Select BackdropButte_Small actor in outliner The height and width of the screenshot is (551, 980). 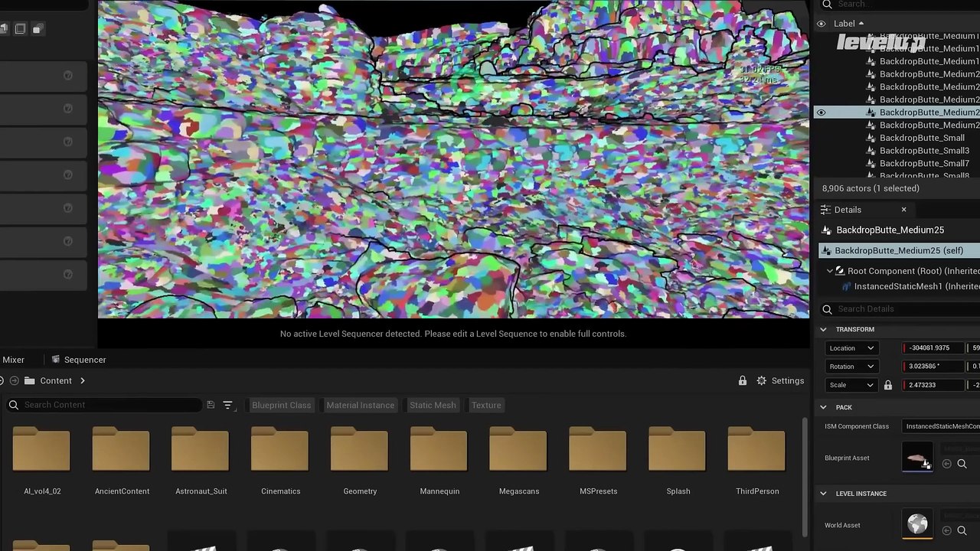pyautogui.click(x=921, y=138)
